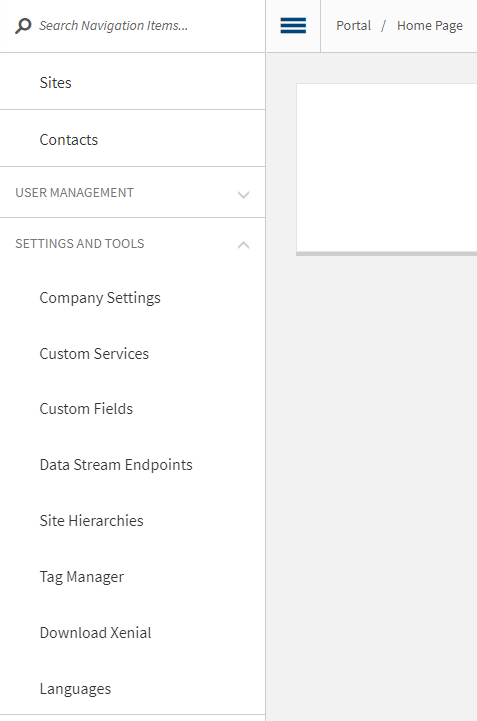The width and height of the screenshot is (477, 721).
Task: Select the USER MANAGEMENT section header
Action: point(132,193)
